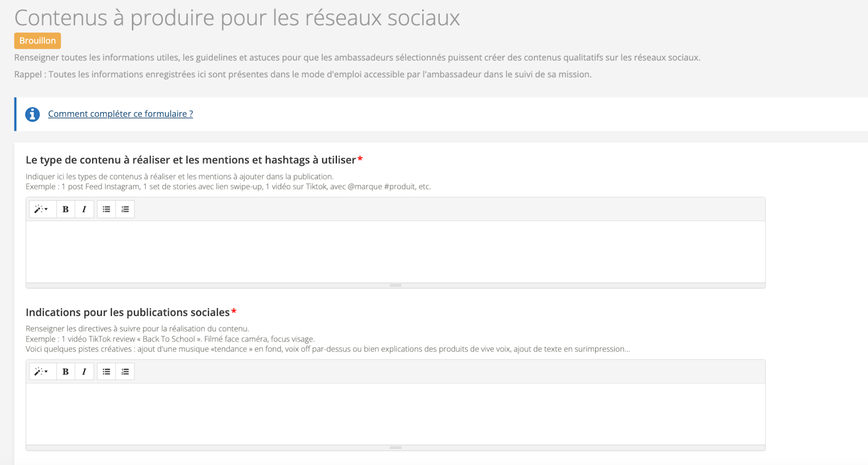Insert numbered list in social publications editor
This screenshot has height=465, width=868.
coord(125,372)
